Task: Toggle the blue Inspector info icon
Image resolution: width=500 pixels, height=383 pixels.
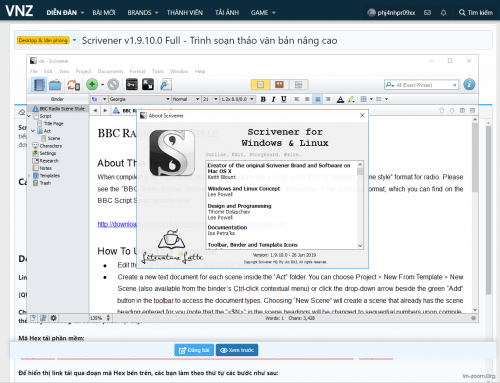Action: (469, 85)
